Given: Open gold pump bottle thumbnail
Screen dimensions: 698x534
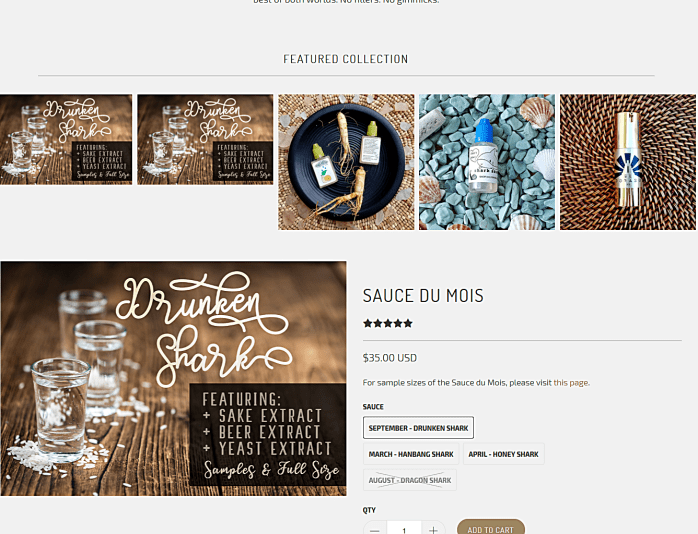Looking at the screenshot, I should pyautogui.click(x=628, y=162).
